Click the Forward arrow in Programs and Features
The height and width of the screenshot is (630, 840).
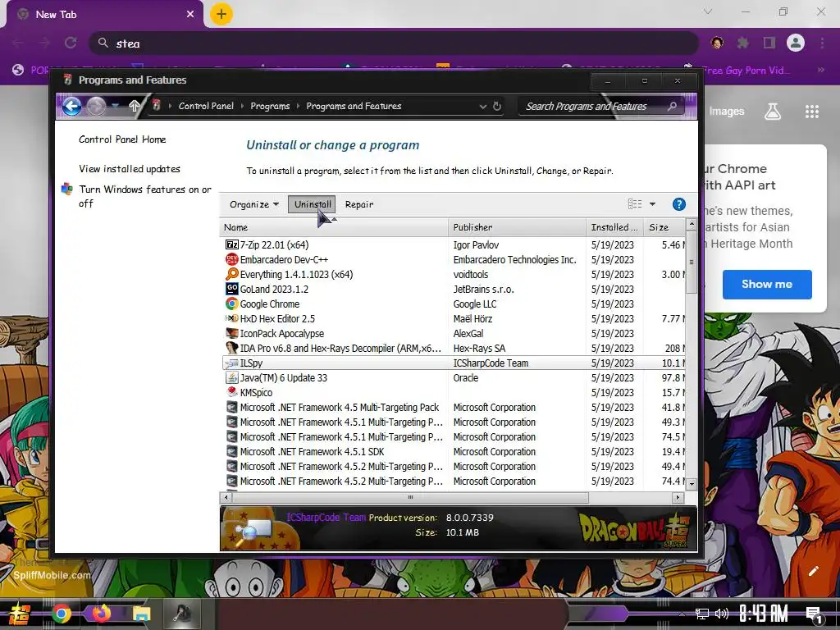(96, 106)
